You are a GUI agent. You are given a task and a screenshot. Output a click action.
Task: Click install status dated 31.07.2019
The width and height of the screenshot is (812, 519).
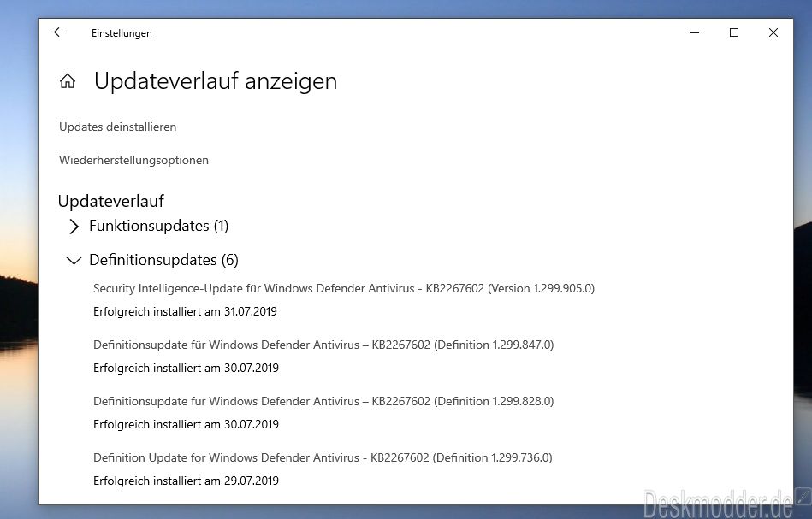point(185,311)
